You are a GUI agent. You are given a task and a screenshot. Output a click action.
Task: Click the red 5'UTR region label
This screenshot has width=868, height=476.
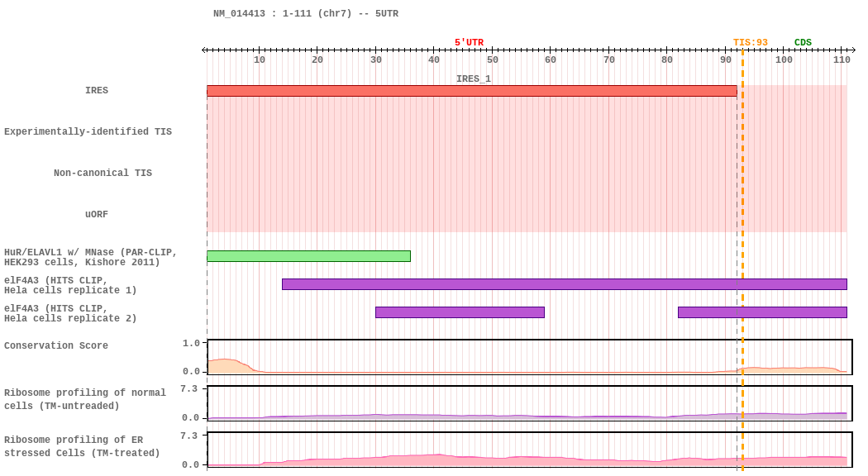469,43
